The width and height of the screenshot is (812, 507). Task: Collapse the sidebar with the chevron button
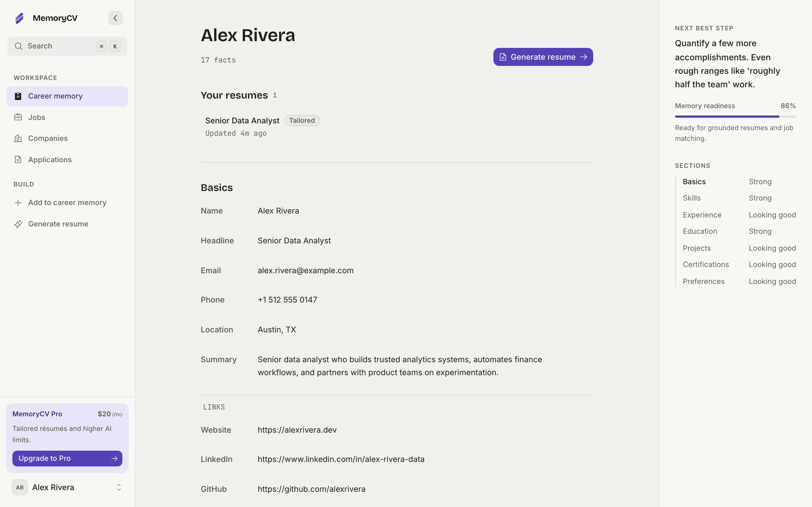tap(115, 18)
